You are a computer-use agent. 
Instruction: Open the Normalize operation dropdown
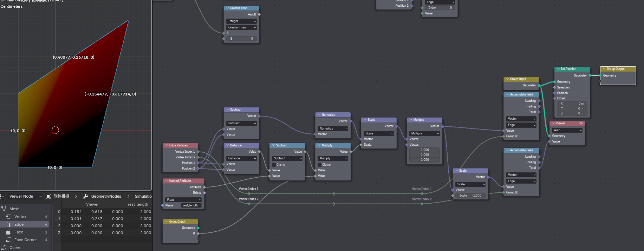point(333,128)
